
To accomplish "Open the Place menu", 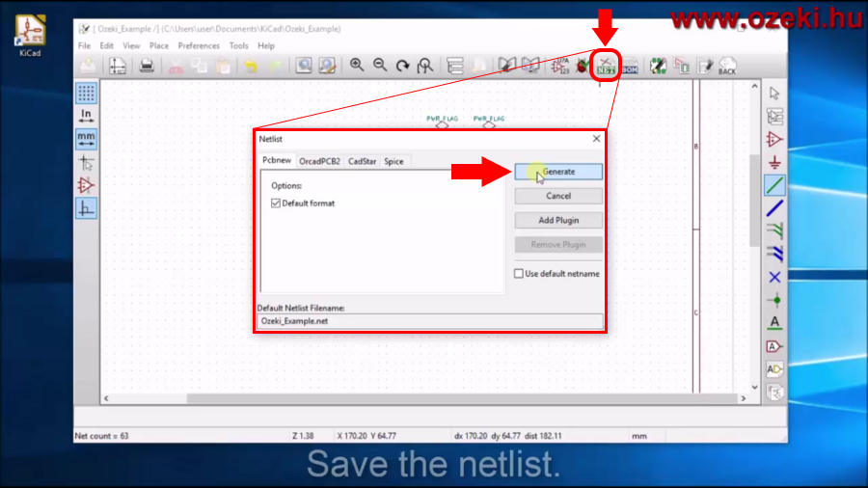I will tap(159, 46).
